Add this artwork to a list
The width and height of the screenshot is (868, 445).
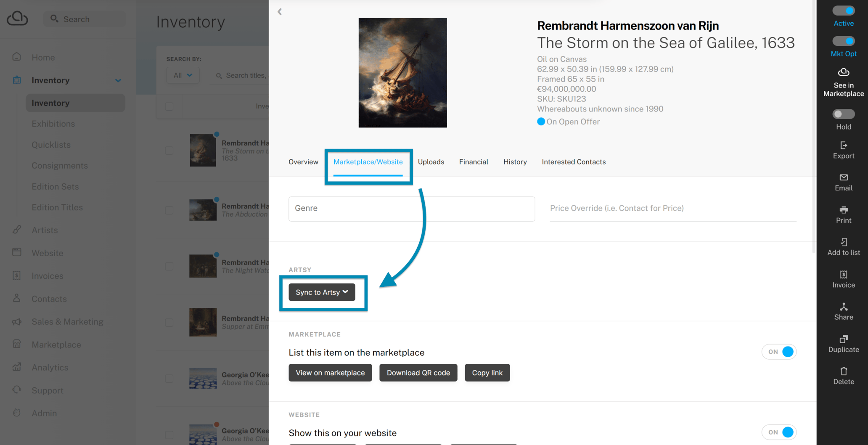point(843,246)
